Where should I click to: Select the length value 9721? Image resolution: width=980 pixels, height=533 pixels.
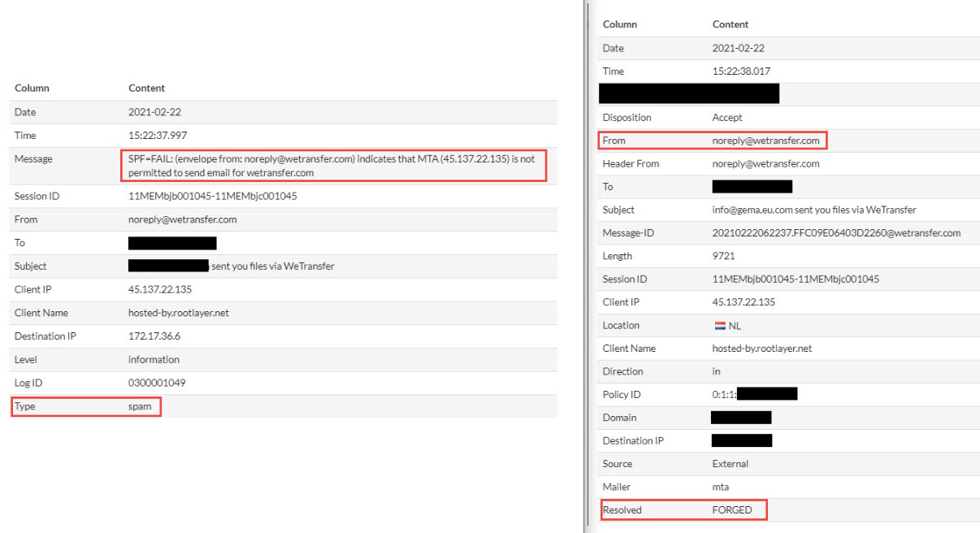click(723, 256)
